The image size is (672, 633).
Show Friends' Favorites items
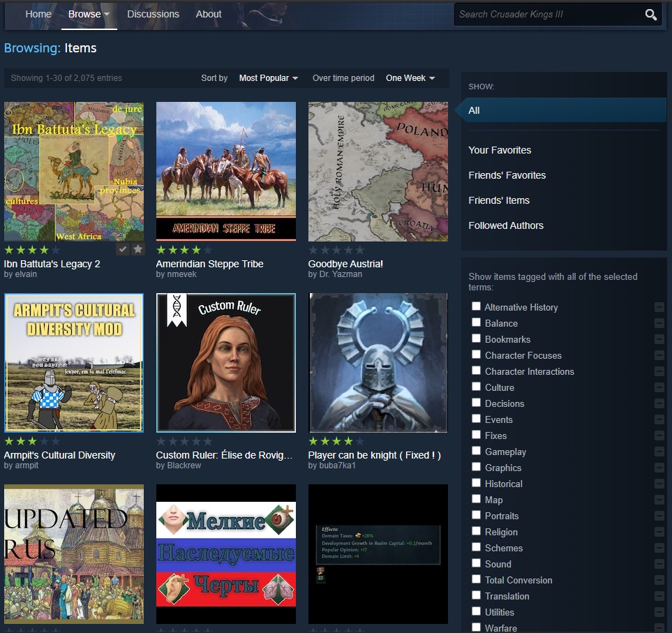507,175
